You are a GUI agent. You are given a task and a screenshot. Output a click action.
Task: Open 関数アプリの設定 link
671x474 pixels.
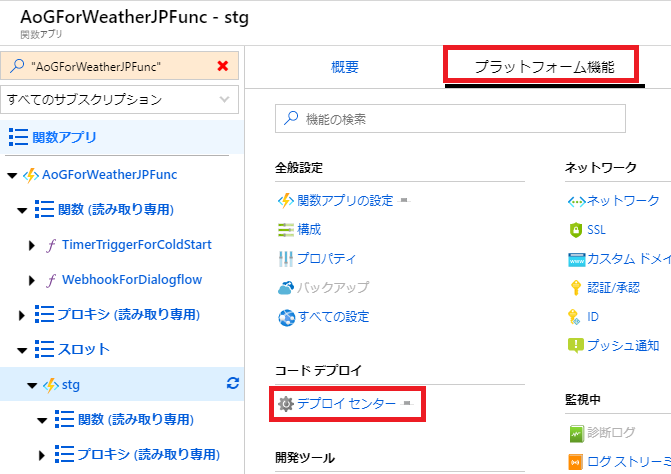[x=345, y=200]
